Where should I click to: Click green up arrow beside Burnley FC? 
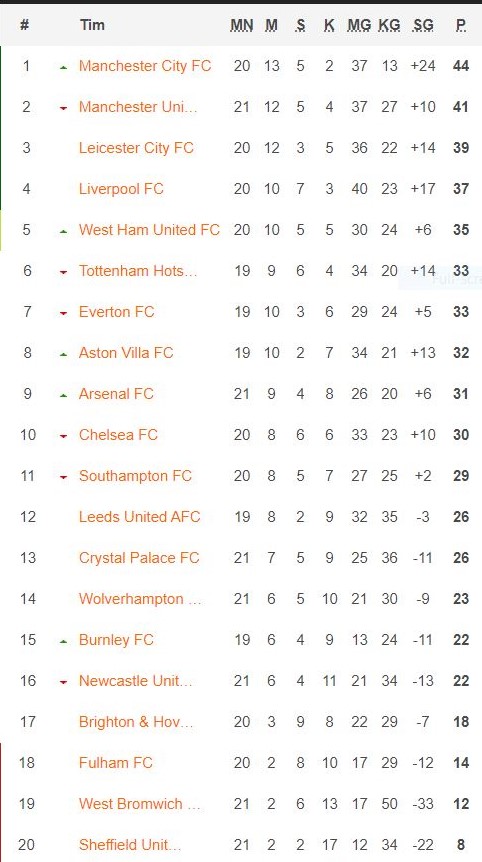pyautogui.click(x=64, y=642)
